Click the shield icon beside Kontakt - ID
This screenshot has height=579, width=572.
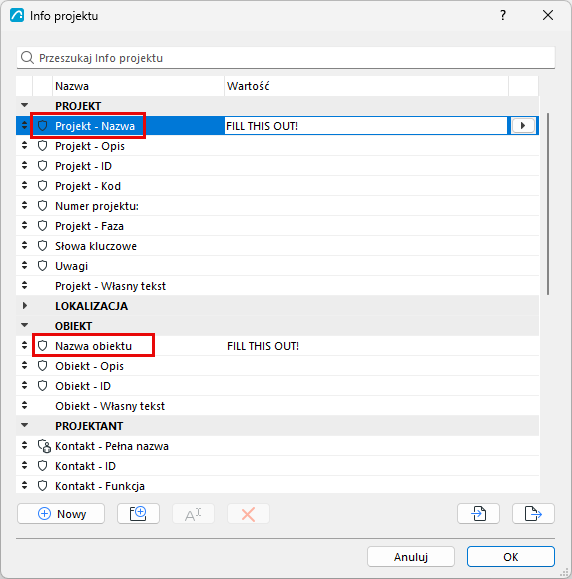point(42,466)
